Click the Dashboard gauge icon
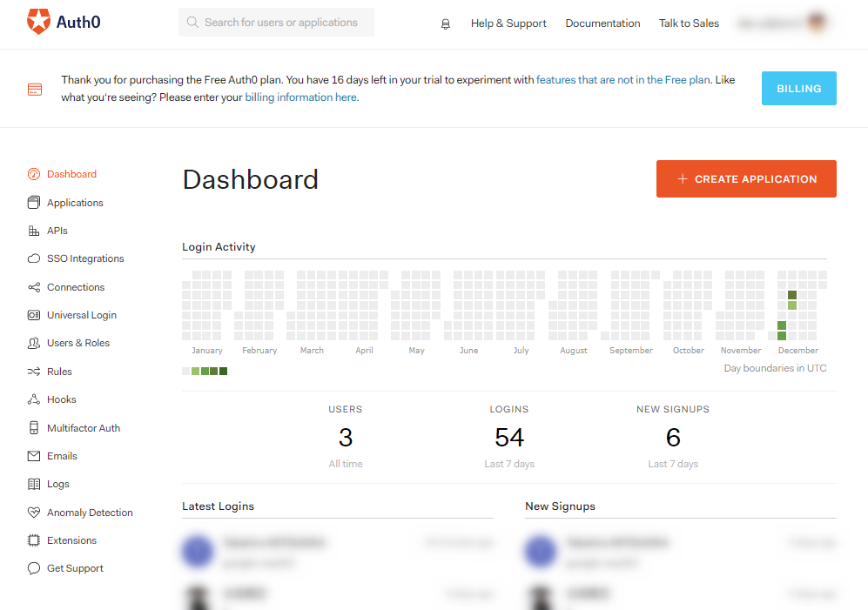 [34, 174]
